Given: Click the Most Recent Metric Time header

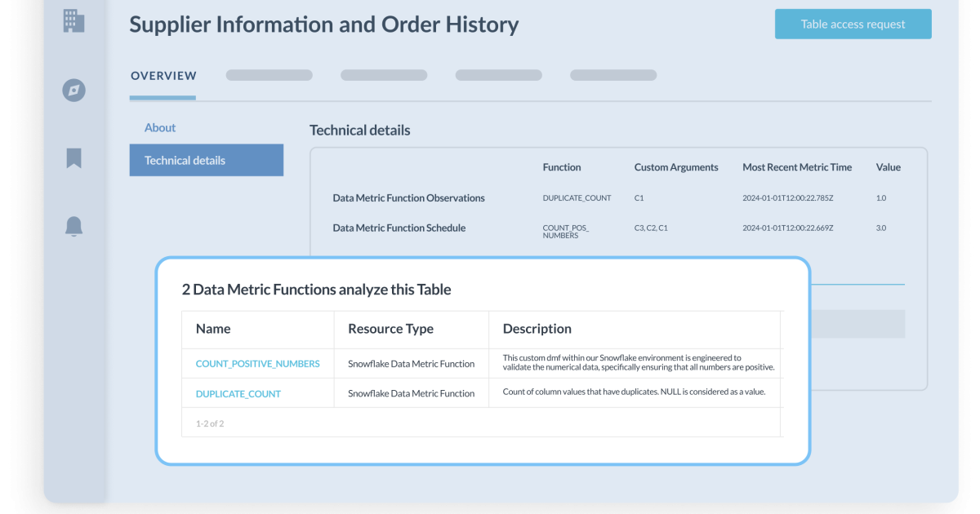Looking at the screenshot, I should pos(796,168).
